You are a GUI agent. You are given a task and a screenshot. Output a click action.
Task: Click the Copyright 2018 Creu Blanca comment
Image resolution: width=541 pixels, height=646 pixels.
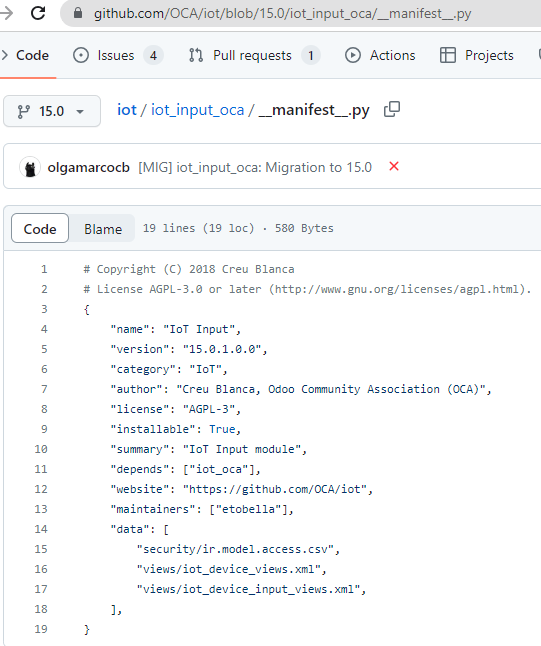(x=189, y=269)
